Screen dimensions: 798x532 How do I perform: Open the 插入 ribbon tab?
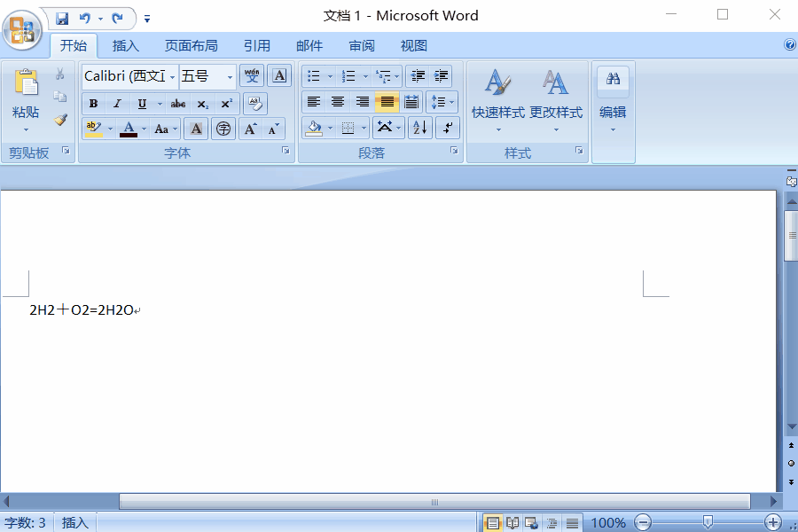click(x=125, y=46)
